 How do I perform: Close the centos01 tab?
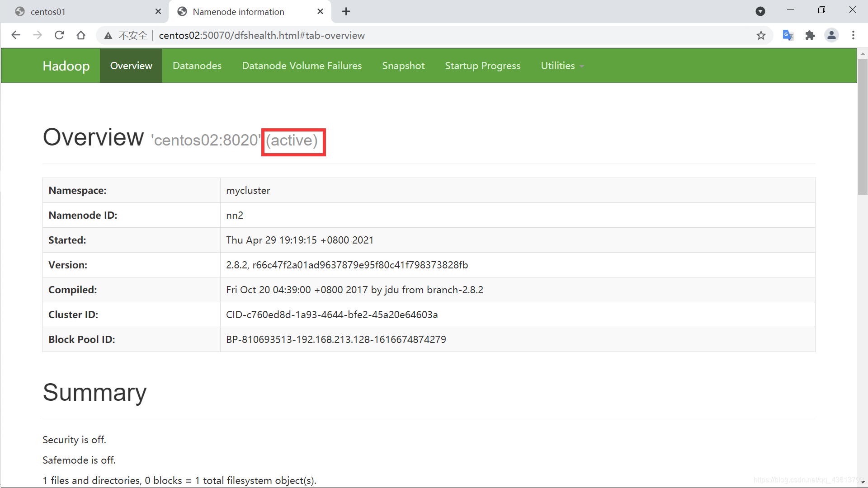click(158, 11)
